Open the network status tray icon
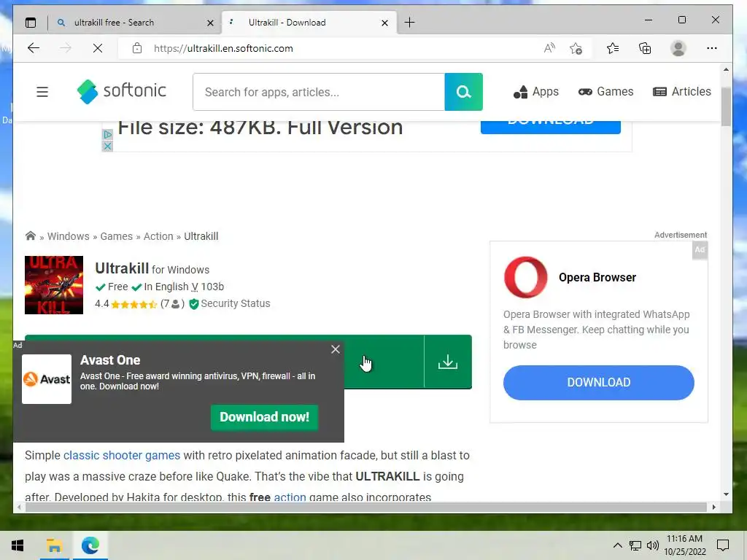The width and height of the screenshot is (747, 560). pos(635,545)
